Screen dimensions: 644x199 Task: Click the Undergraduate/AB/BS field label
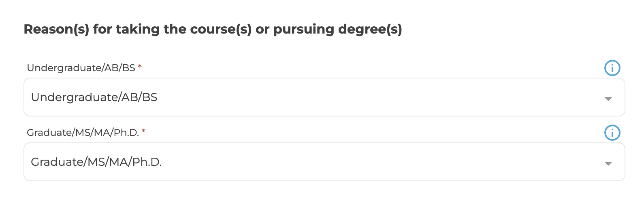[81, 68]
